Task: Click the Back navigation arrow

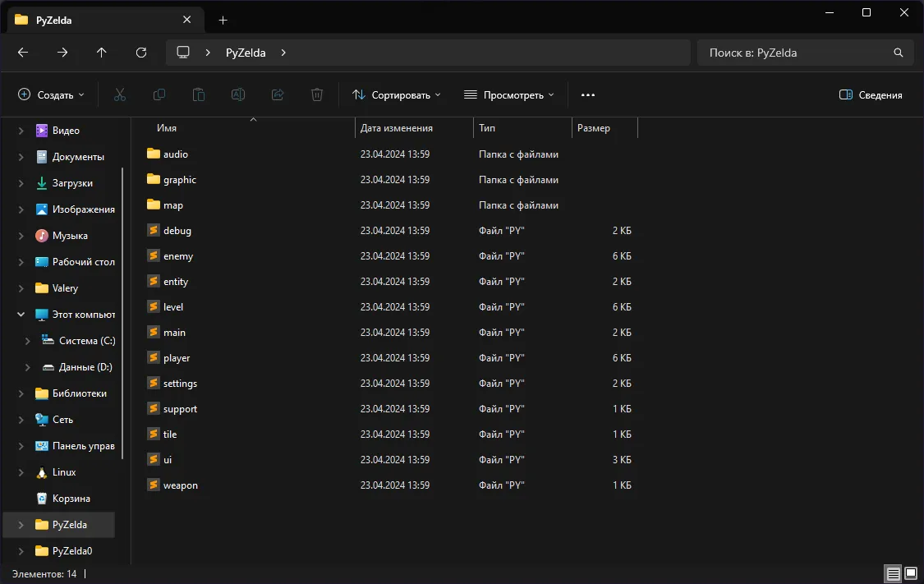Action: pyautogui.click(x=23, y=53)
